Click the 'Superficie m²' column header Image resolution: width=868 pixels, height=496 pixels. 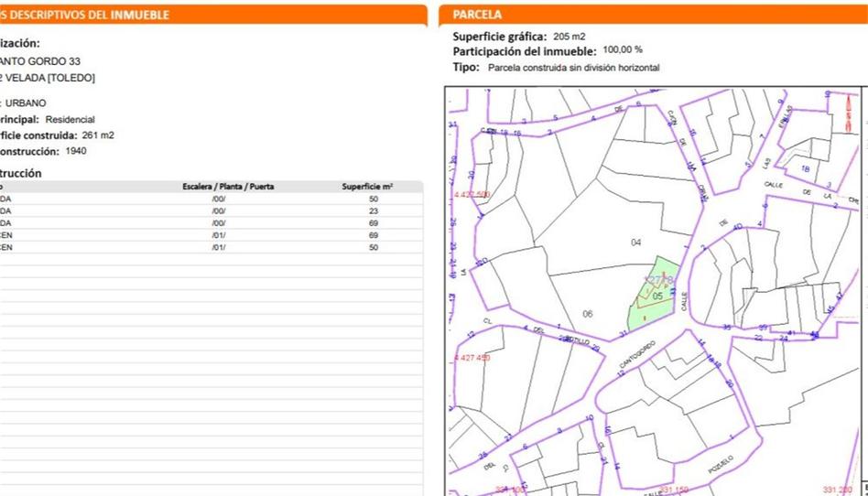click(x=367, y=187)
